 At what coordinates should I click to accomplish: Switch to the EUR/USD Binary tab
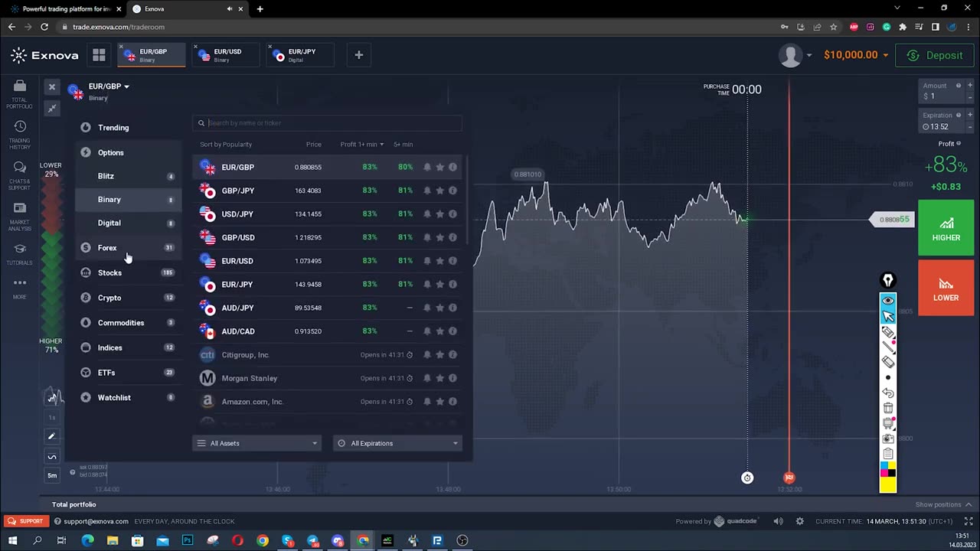point(227,55)
